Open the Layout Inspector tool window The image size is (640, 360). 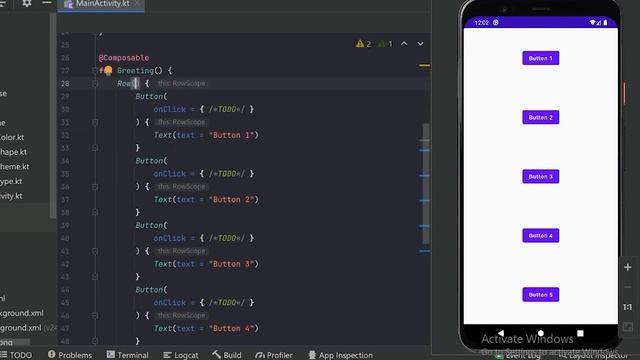pyautogui.click(x=594, y=356)
